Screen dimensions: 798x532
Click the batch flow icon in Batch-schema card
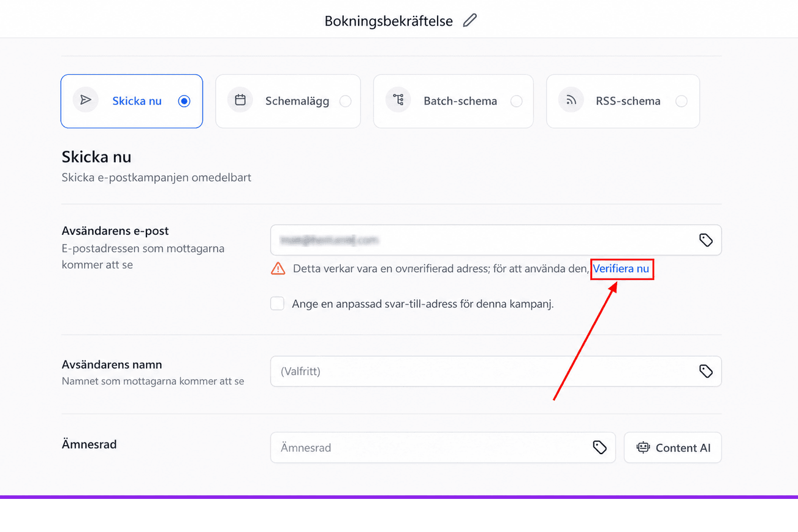tap(398, 100)
